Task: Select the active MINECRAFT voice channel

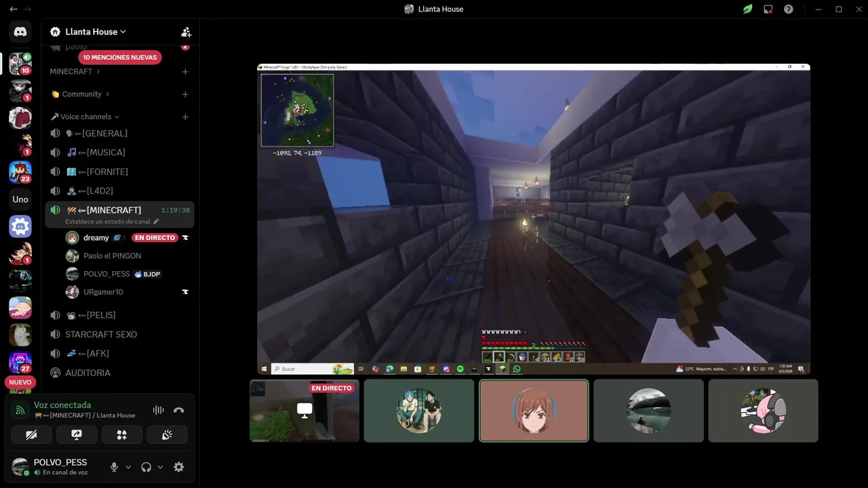Action: click(x=120, y=214)
